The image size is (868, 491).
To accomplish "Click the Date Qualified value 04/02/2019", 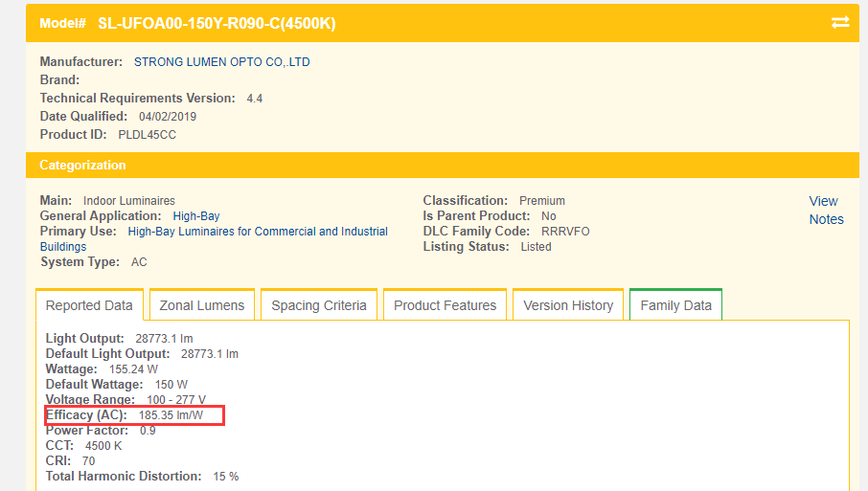I will tap(168, 117).
